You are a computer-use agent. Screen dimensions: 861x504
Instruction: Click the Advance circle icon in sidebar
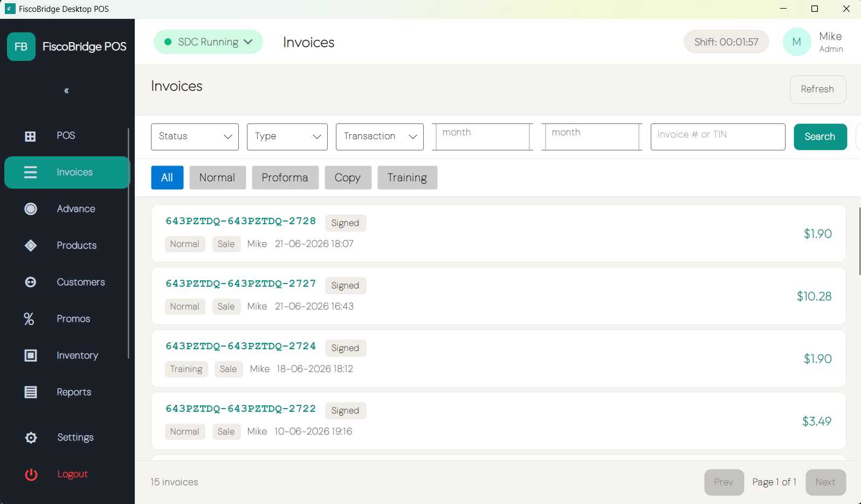coord(31,209)
